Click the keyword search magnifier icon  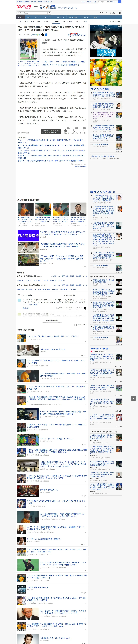(x=49, y=13)
